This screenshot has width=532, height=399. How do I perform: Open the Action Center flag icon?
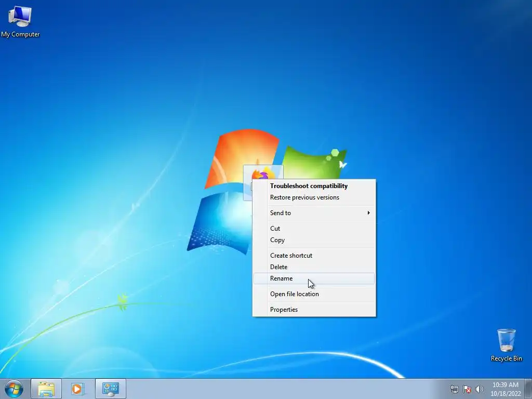[x=467, y=389]
